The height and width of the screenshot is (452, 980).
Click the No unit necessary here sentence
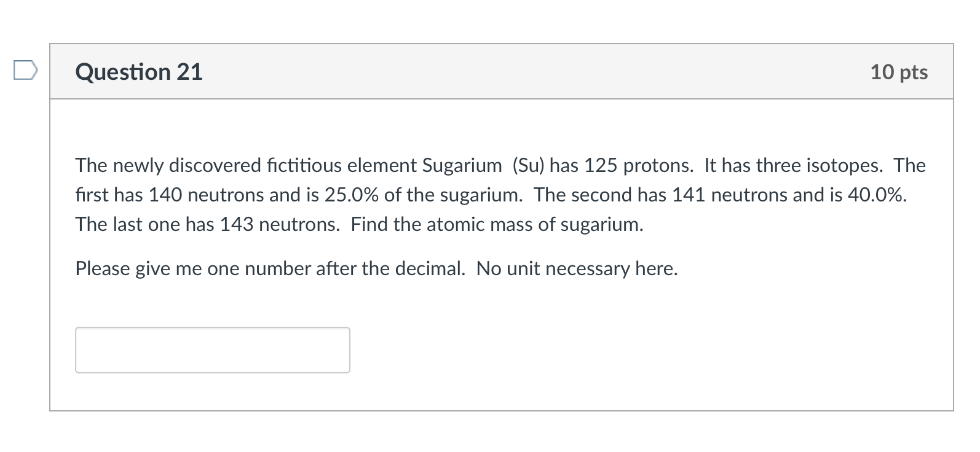click(x=576, y=268)
